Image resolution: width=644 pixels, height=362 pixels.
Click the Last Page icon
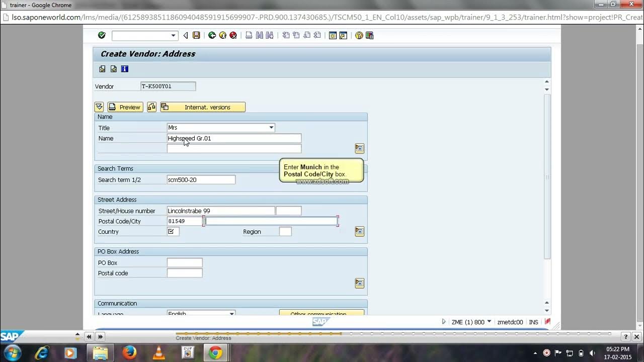[x=317, y=35]
